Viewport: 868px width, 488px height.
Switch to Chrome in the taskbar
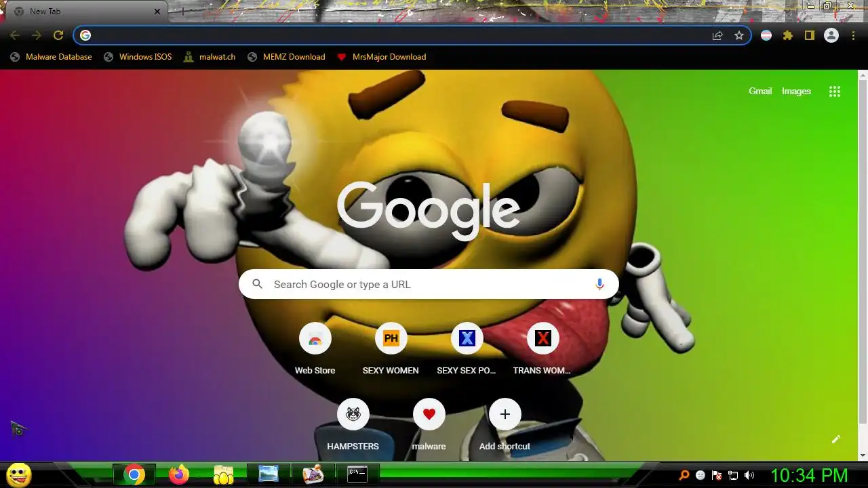click(134, 475)
